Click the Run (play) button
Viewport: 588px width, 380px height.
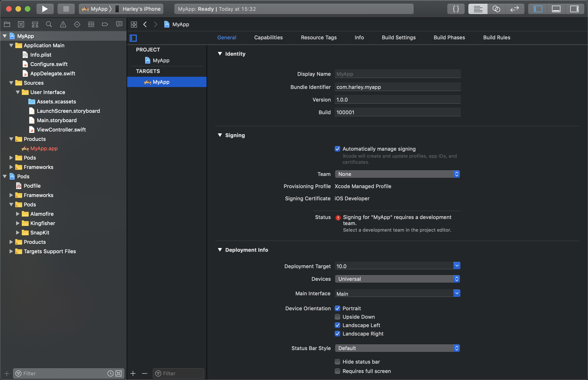(x=45, y=9)
